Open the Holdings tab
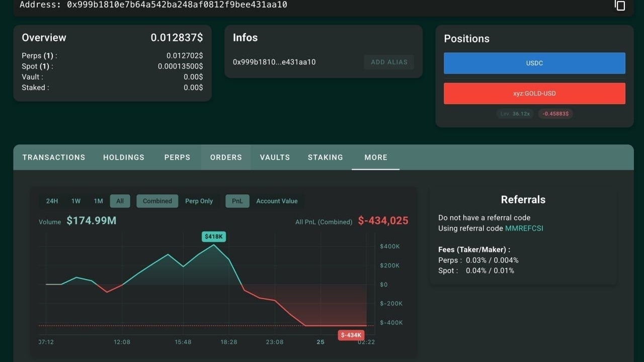 pos(124,157)
